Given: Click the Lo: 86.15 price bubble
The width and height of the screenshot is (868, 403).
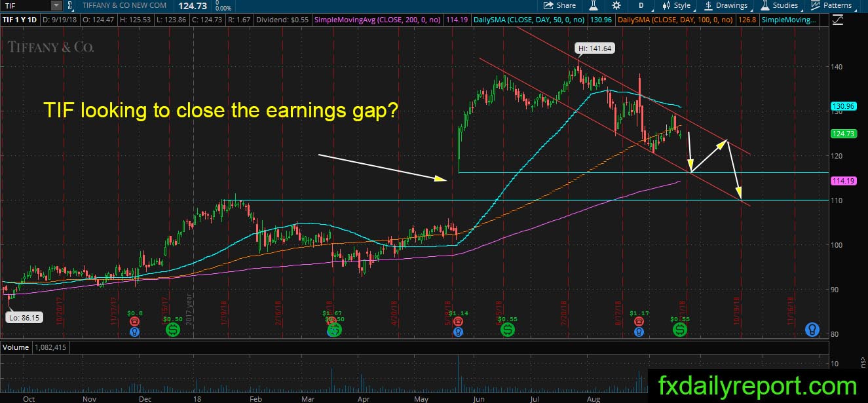Looking at the screenshot, I should pyautogui.click(x=24, y=318).
